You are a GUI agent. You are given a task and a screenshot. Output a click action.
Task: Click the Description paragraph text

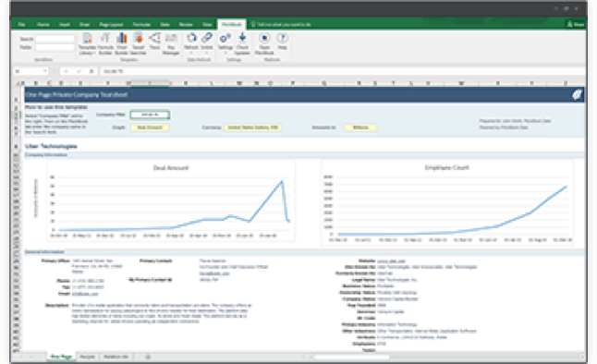(x=162, y=313)
